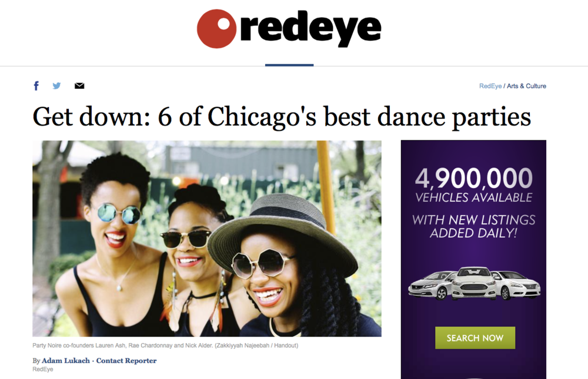Viewport: 588px width, 379px height.
Task: Click the RedEye source label below byline
Action: (x=43, y=369)
